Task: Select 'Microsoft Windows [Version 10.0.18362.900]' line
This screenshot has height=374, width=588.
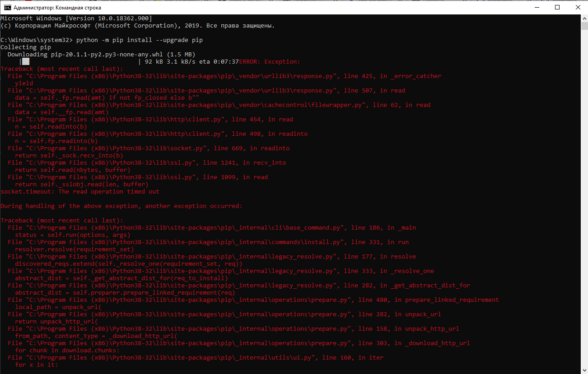Action: (x=76, y=18)
